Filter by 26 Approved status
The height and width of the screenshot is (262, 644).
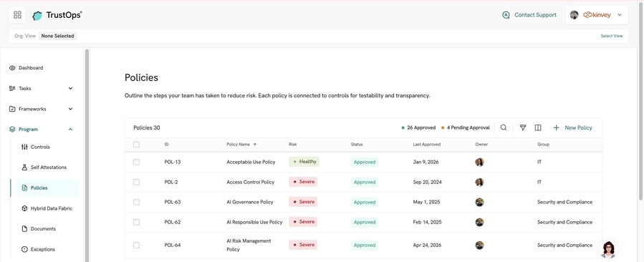click(x=418, y=127)
